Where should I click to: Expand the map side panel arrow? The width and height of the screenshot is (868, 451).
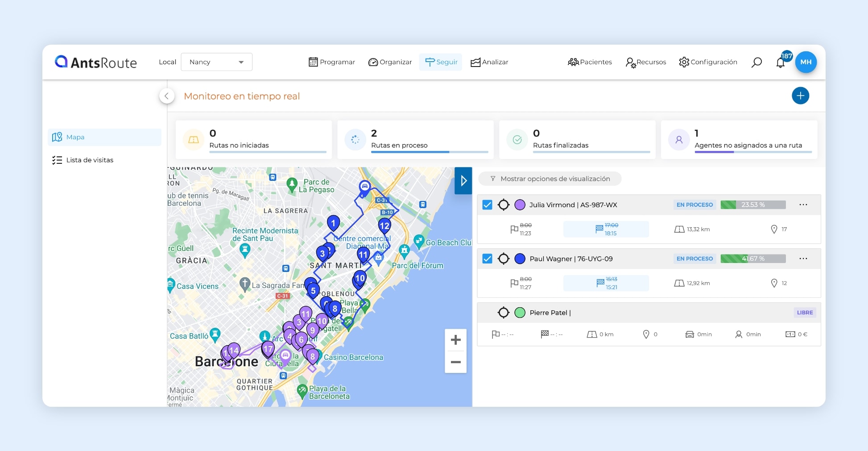[463, 181]
